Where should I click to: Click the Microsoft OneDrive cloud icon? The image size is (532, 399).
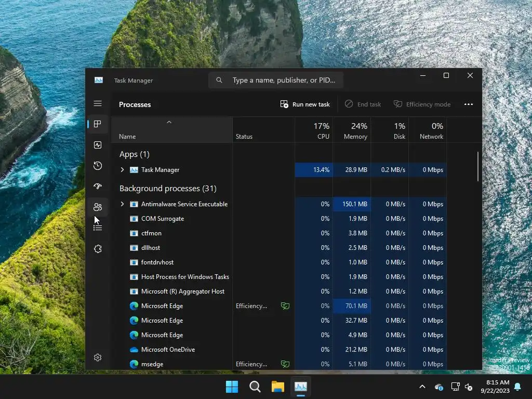click(134, 350)
